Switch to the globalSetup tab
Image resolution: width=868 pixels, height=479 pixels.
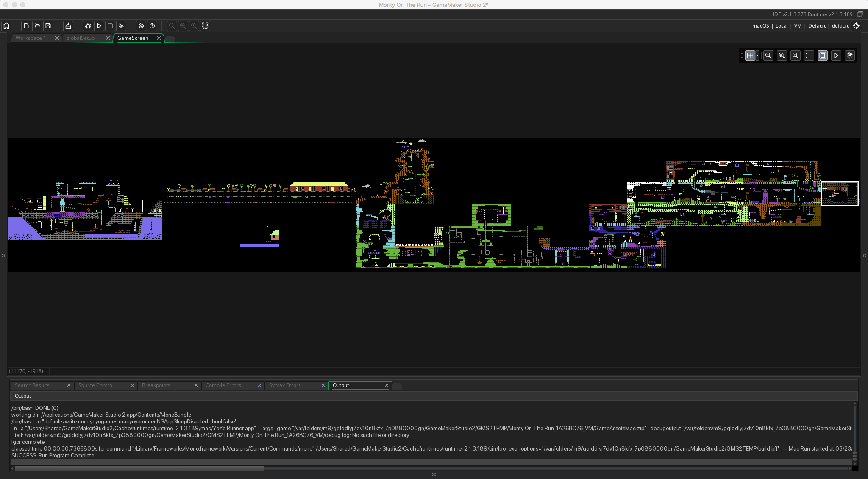pos(81,38)
